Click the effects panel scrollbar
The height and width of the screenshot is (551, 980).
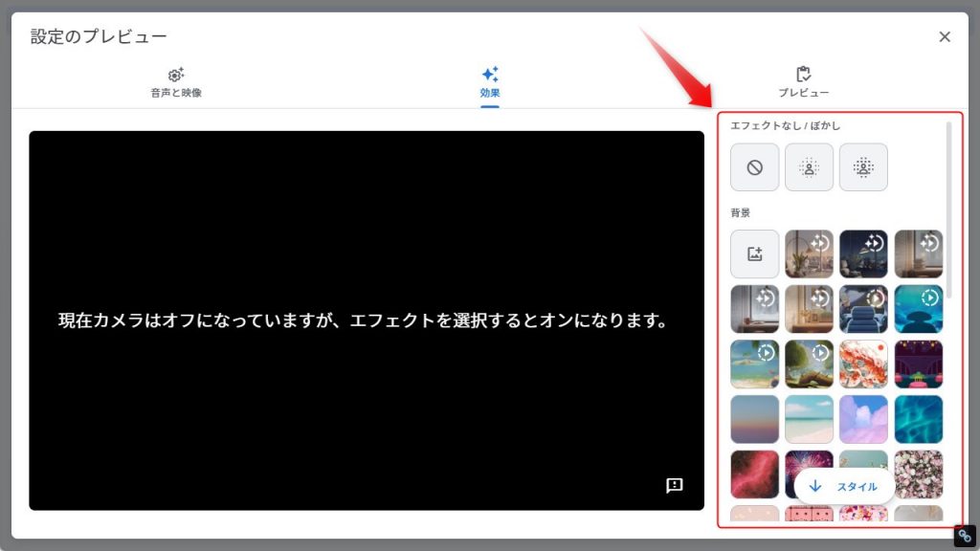tap(948, 209)
